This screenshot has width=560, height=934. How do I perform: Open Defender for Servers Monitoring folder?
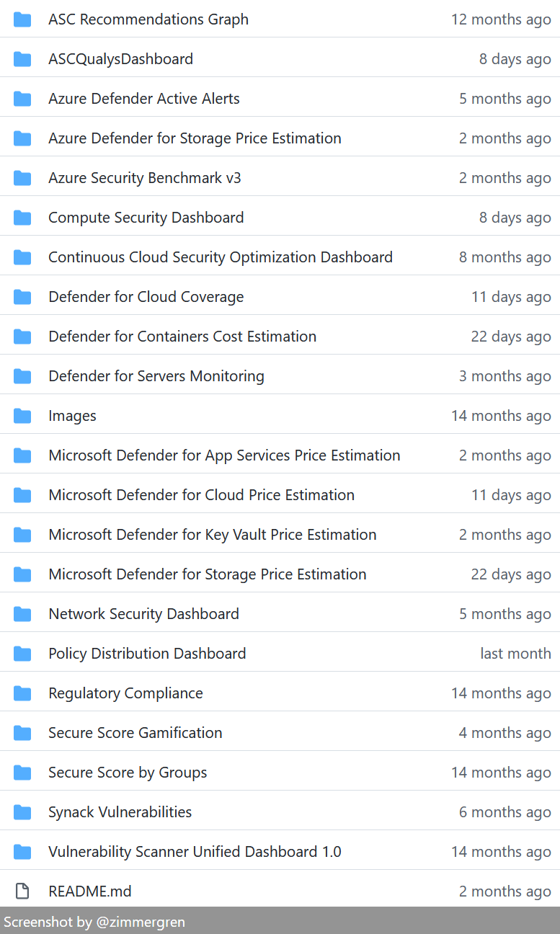click(x=156, y=376)
